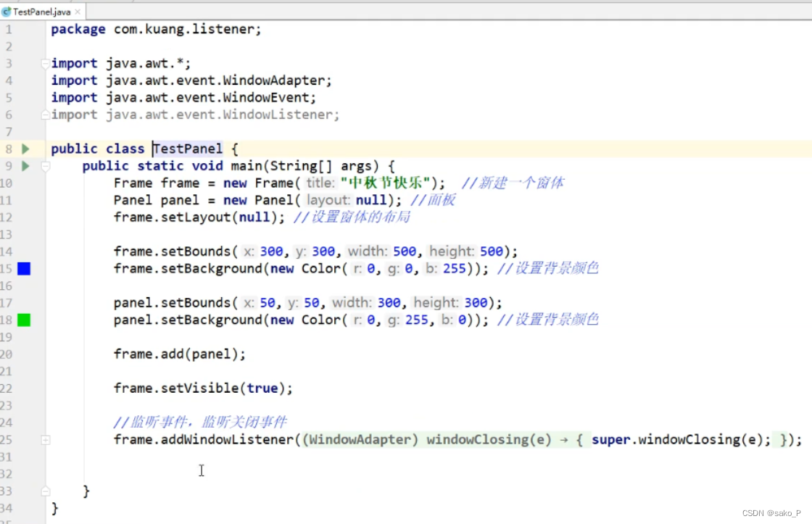
Task: Click the title: parameter hint on line 10
Action: tap(320, 183)
